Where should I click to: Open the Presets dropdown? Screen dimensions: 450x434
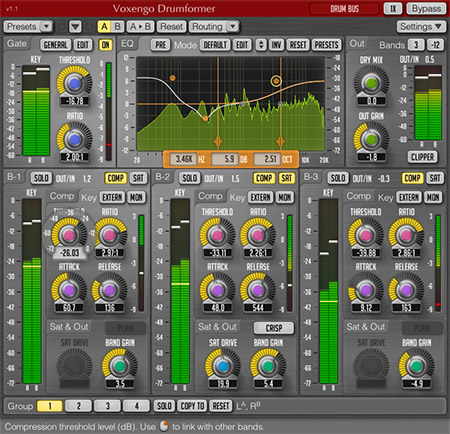click(x=28, y=26)
